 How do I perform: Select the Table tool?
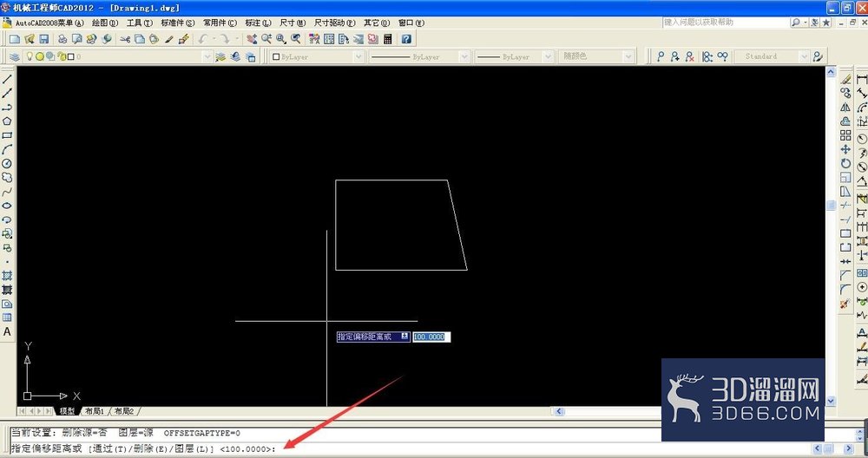[7, 317]
